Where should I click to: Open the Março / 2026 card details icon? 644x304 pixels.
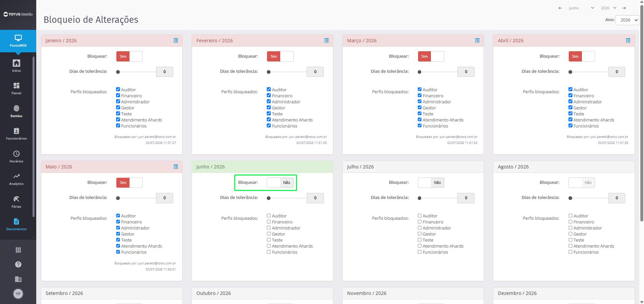[x=477, y=41]
